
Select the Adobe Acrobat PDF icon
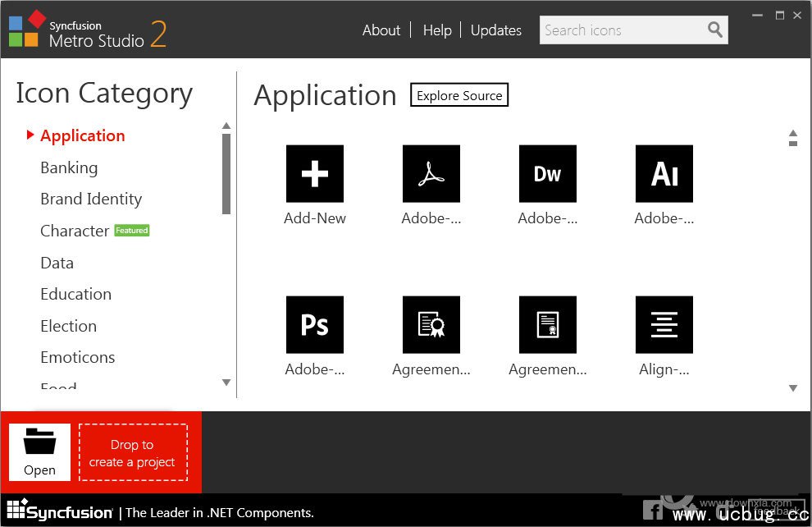(431, 174)
